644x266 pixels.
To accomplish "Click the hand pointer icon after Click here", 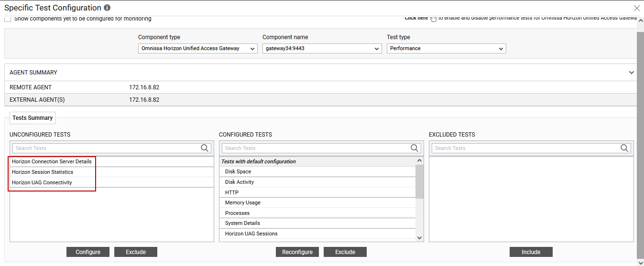I will [433, 19].
